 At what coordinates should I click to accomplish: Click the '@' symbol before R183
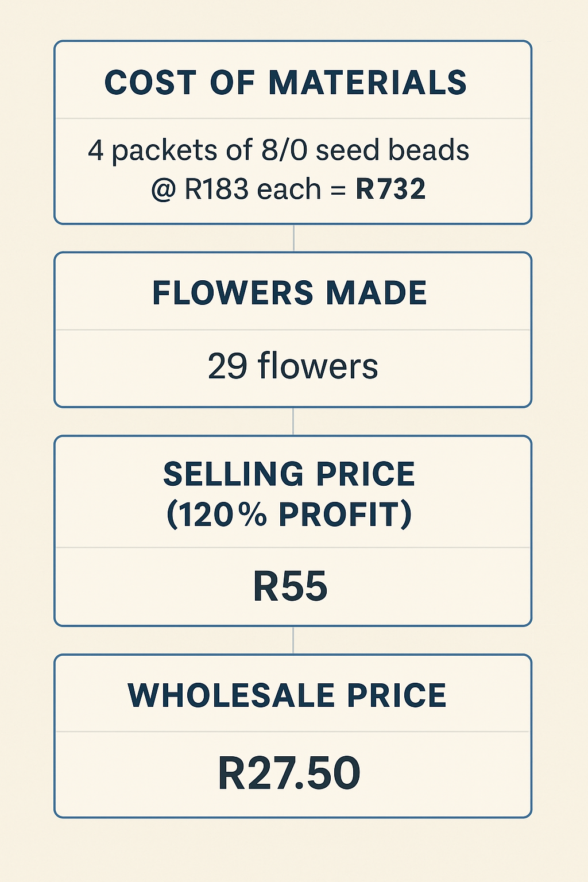164,189
